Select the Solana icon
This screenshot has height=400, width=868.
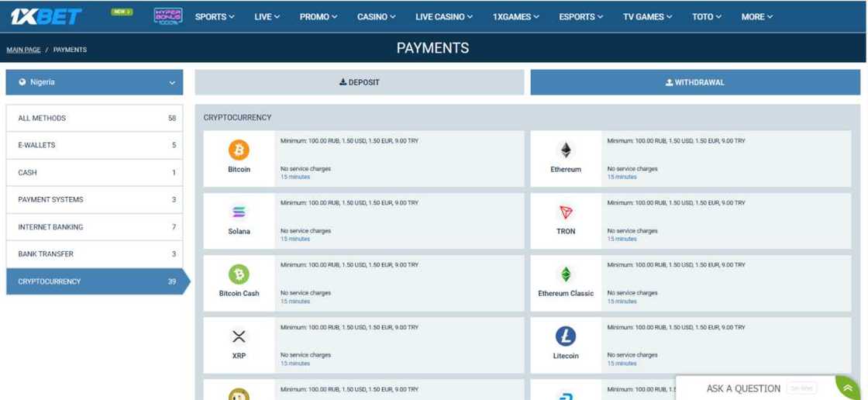click(x=239, y=212)
